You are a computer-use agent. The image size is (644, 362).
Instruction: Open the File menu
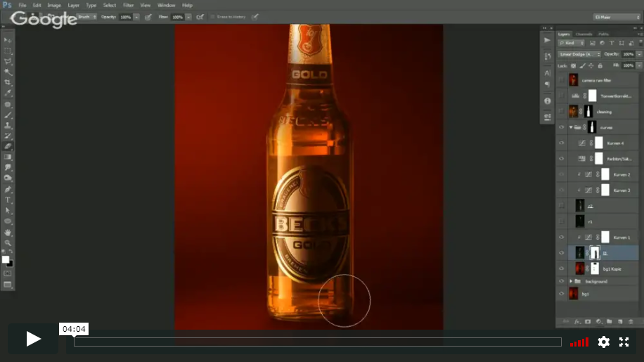click(22, 6)
